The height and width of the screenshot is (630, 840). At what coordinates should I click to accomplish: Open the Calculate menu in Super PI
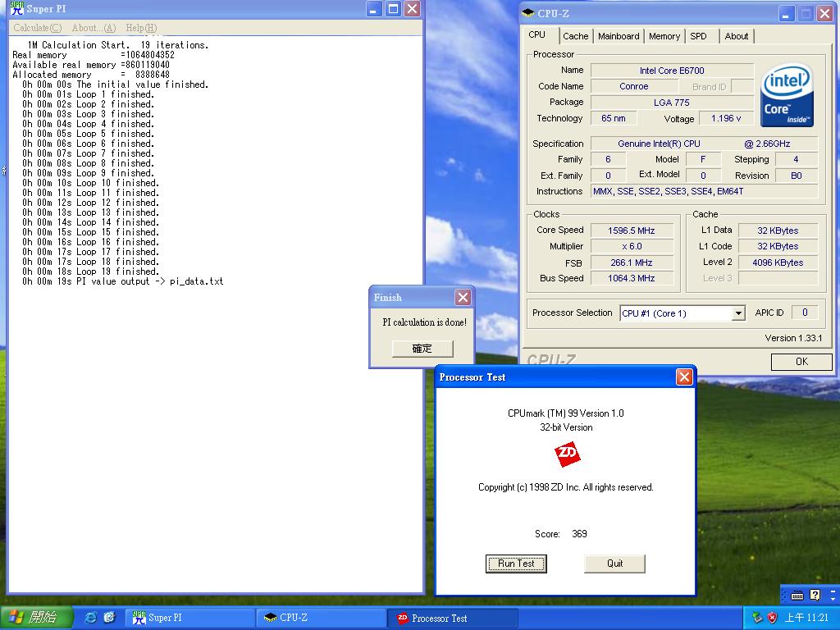coord(37,28)
